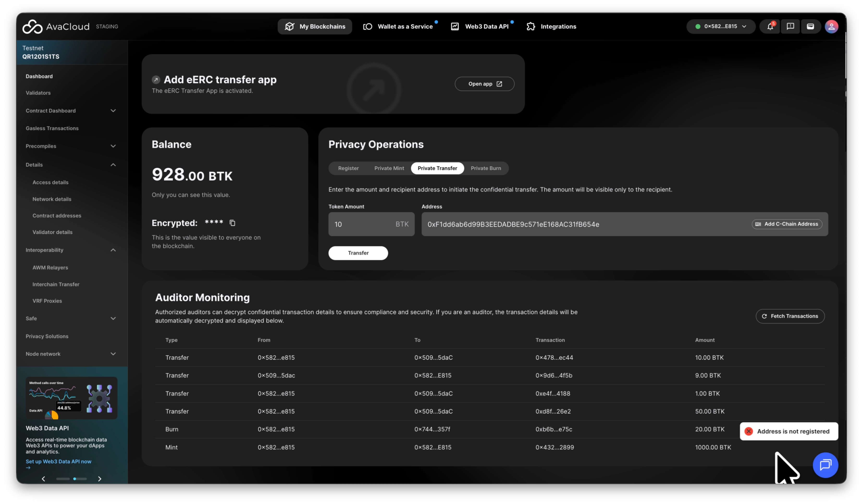This screenshot has height=504, width=863.
Task: Click the billing card icon in header
Action: [x=810, y=26]
